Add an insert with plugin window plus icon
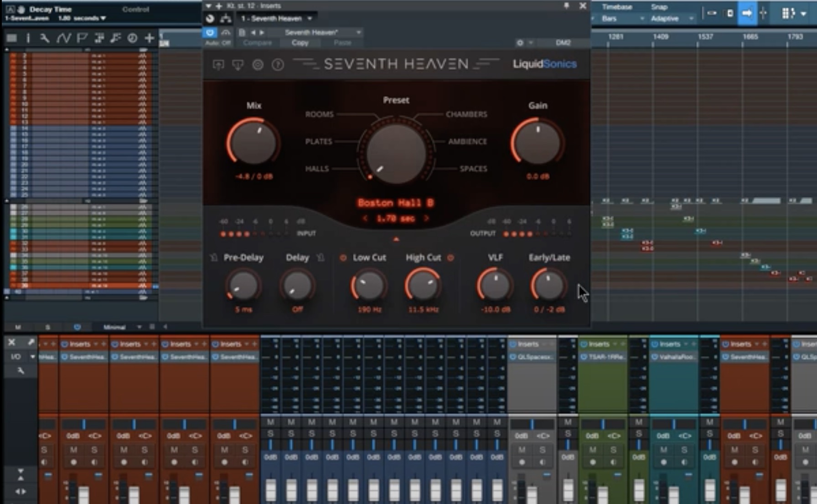This screenshot has width=817, height=504. coord(218,6)
